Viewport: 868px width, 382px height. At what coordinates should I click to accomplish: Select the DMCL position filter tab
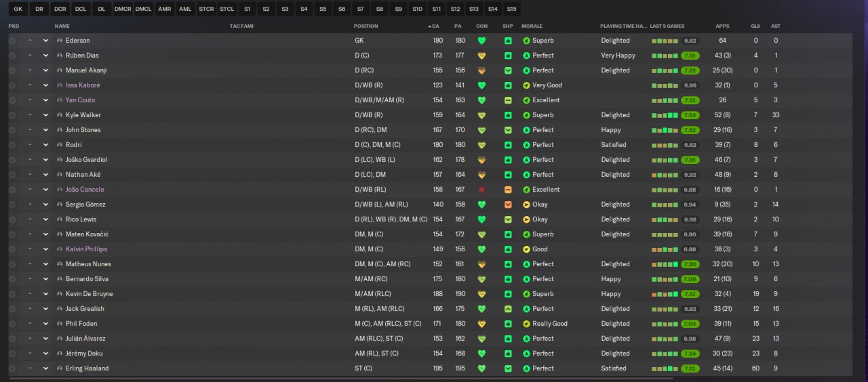tap(143, 9)
